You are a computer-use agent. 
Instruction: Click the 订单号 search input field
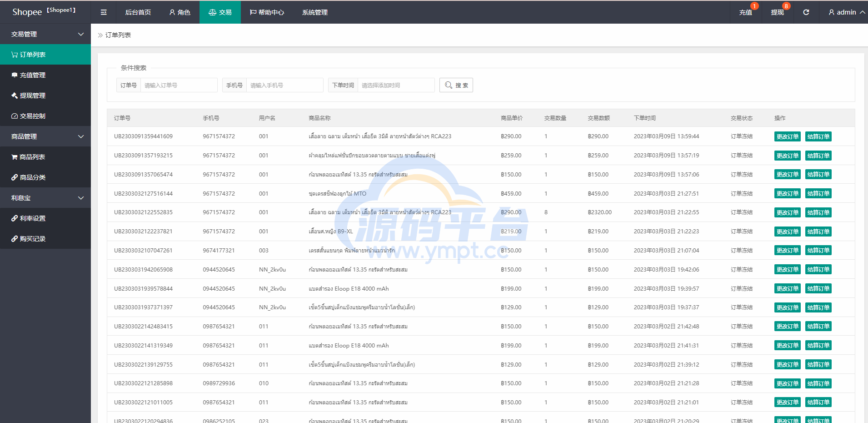tap(179, 85)
